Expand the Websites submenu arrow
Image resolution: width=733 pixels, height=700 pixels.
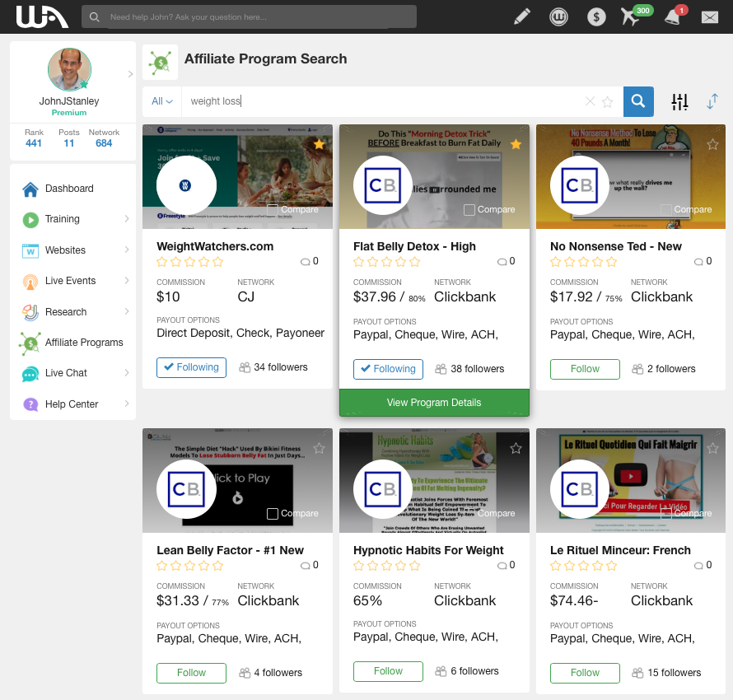(127, 250)
